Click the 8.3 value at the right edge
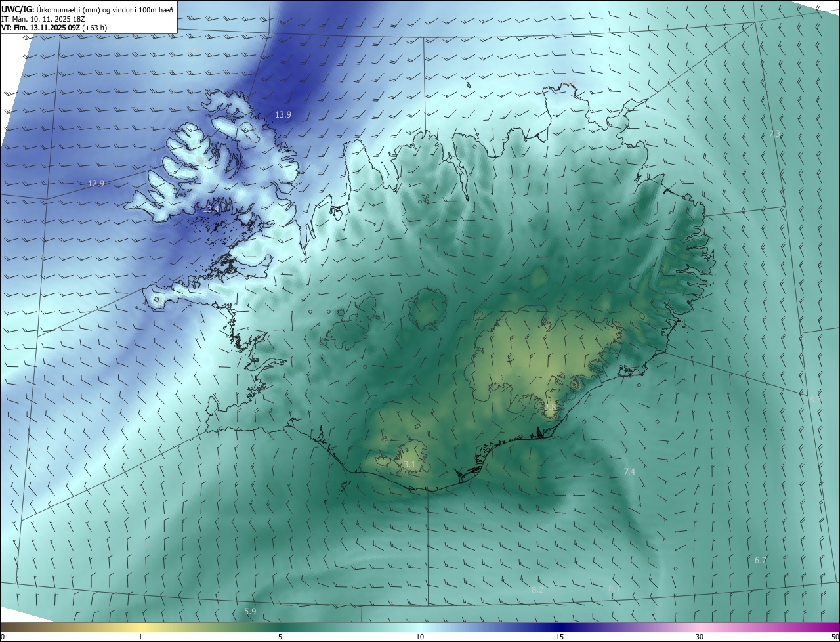The width and height of the screenshot is (840, 642). [x=815, y=399]
